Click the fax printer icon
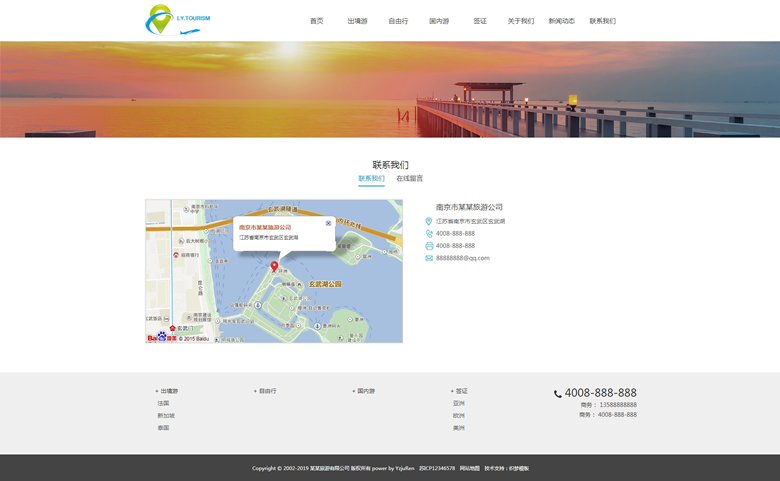 [429, 246]
